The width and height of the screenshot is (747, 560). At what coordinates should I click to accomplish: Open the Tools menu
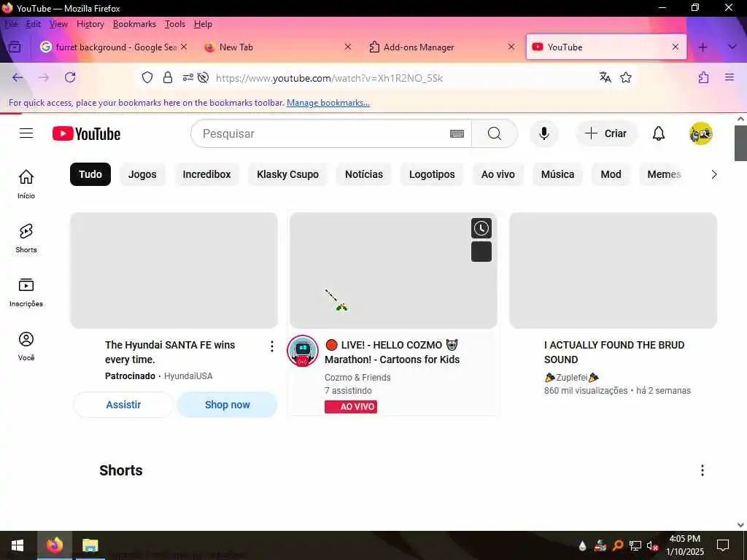point(175,24)
